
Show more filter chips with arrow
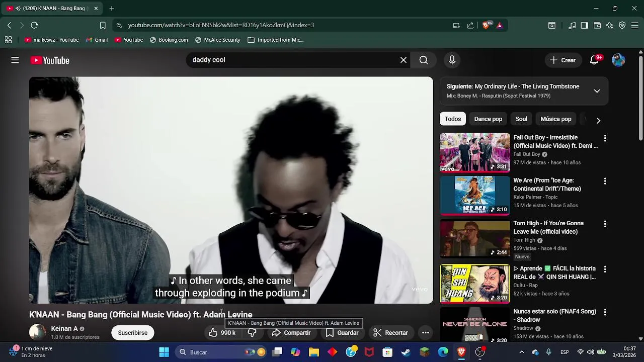coord(598,120)
